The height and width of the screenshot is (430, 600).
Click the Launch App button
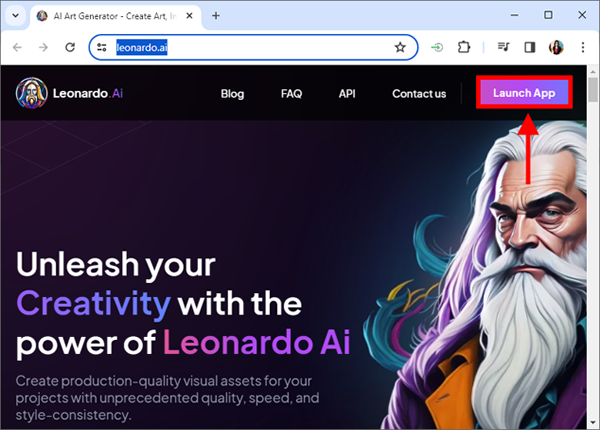[x=524, y=93]
